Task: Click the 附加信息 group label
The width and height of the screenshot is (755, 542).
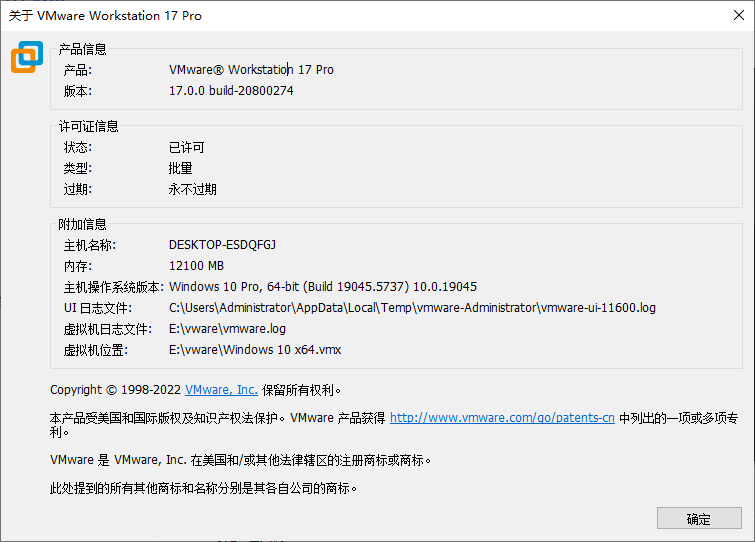Action: click(82, 224)
